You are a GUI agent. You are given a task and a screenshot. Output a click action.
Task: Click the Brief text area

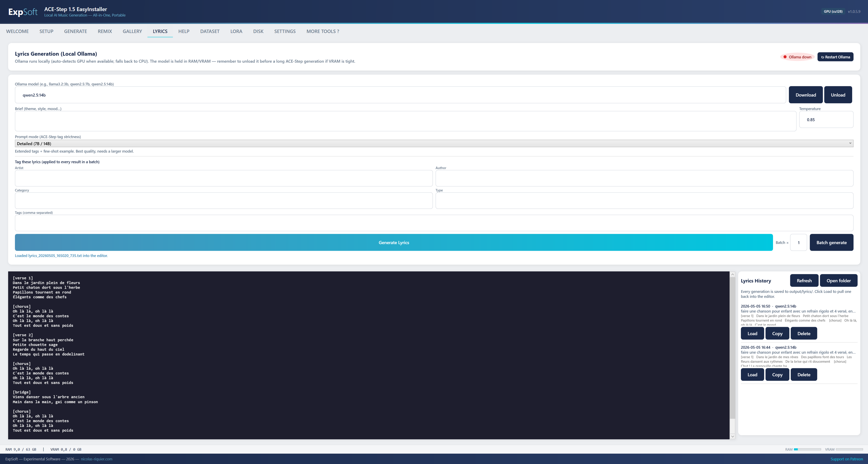[405, 121]
